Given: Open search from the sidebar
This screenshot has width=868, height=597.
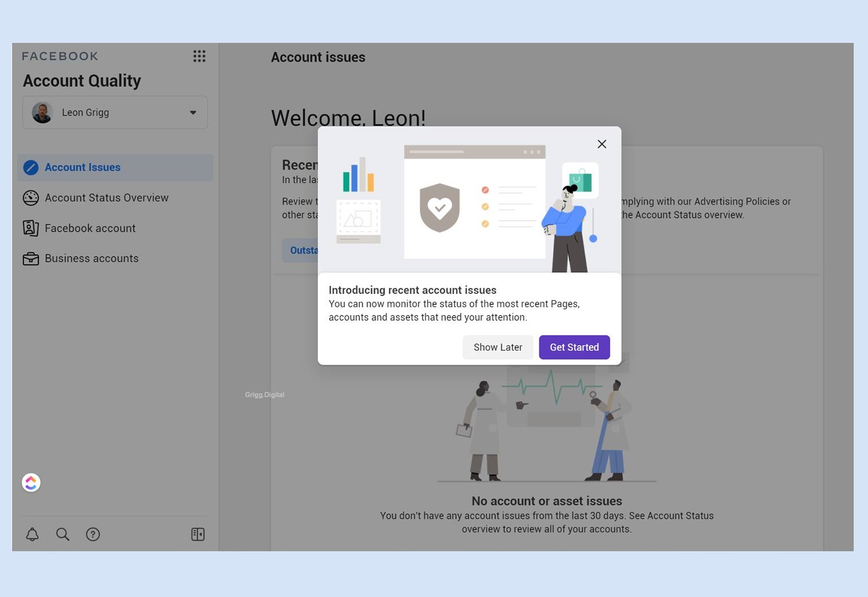Looking at the screenshot, I should pyautogui.click(x=62, y=534).
